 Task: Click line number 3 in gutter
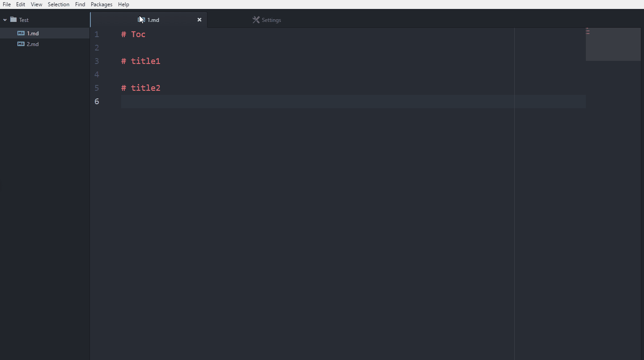point(97,61)
